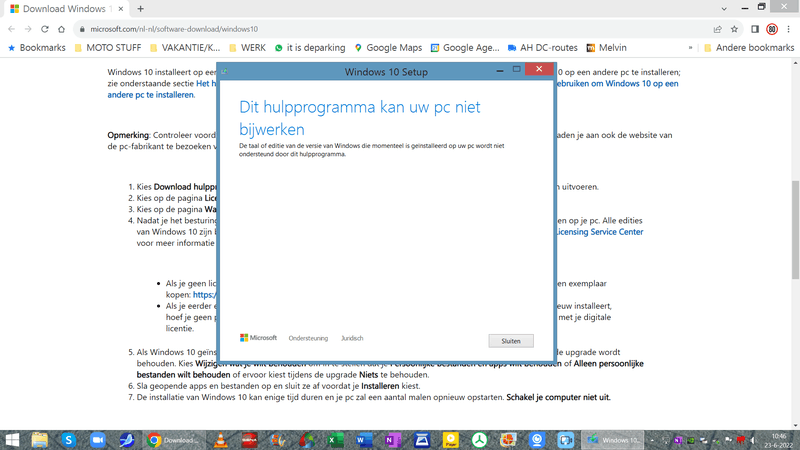Launch Word from the taskbar
Viewport: 800px width, 450px height.
point(364,440)
